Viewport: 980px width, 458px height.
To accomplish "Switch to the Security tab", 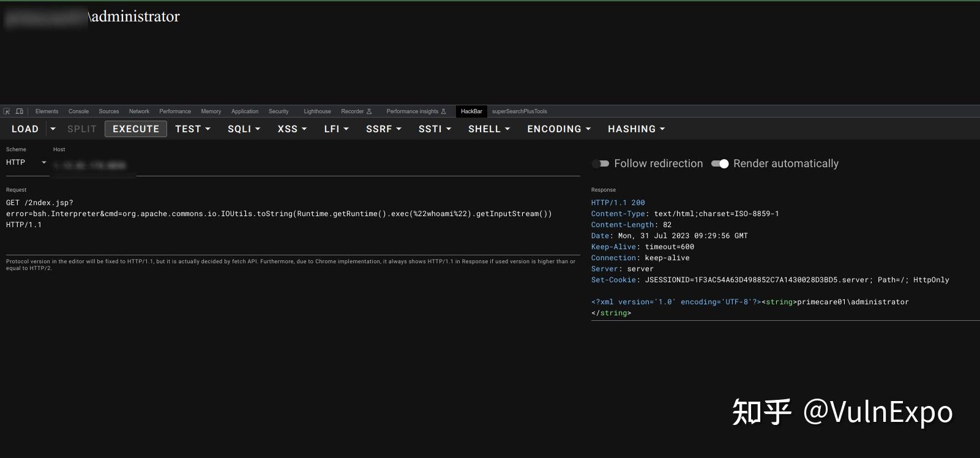I will point(279,111).
